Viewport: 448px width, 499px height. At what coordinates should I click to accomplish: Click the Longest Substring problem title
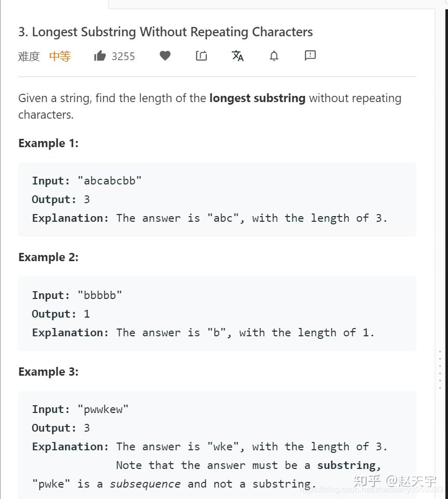165,32
